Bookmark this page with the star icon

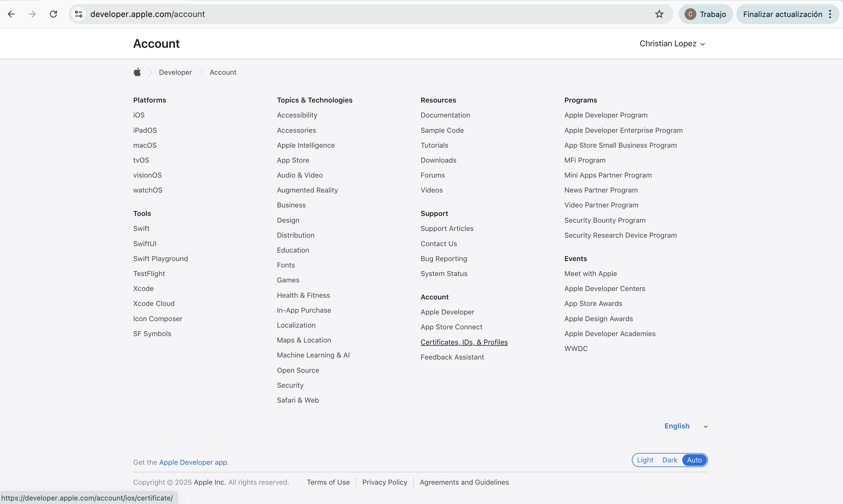point(659,14)
